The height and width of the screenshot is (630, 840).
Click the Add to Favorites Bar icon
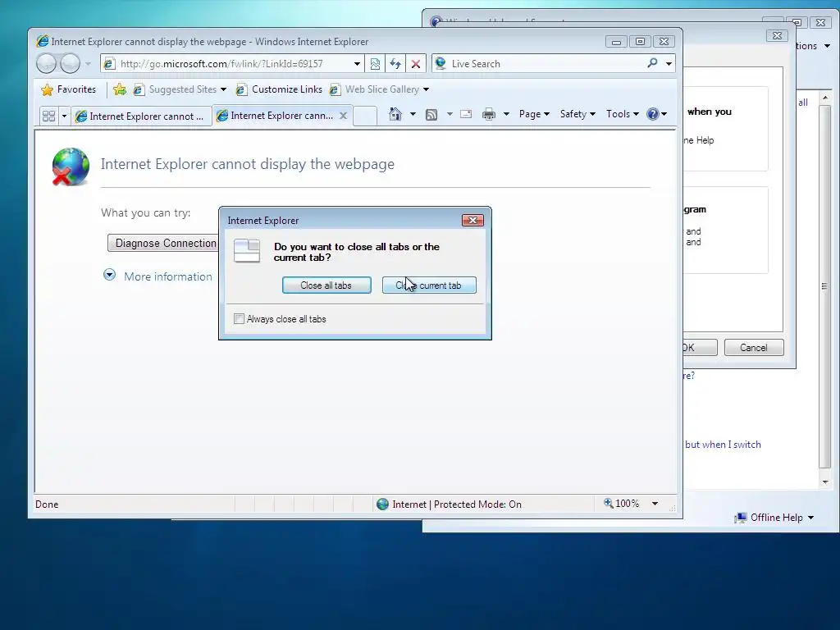pos(120,89)
